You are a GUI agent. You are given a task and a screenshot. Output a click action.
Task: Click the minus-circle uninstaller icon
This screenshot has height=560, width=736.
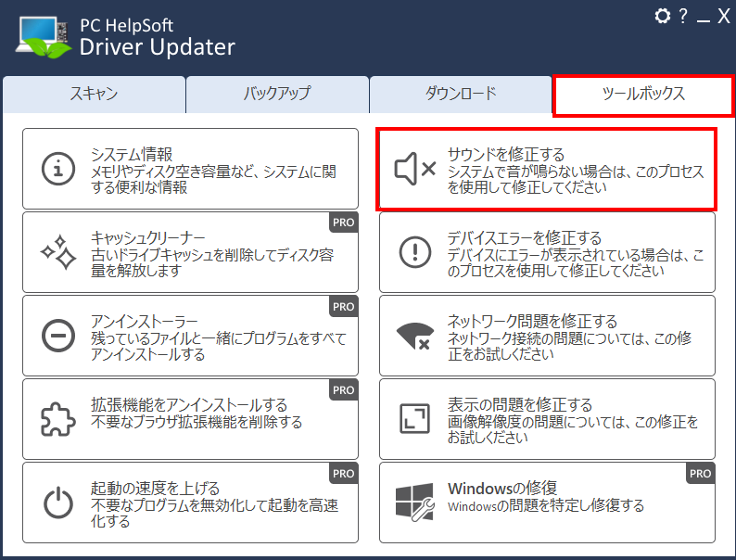[x=58, y=336]
